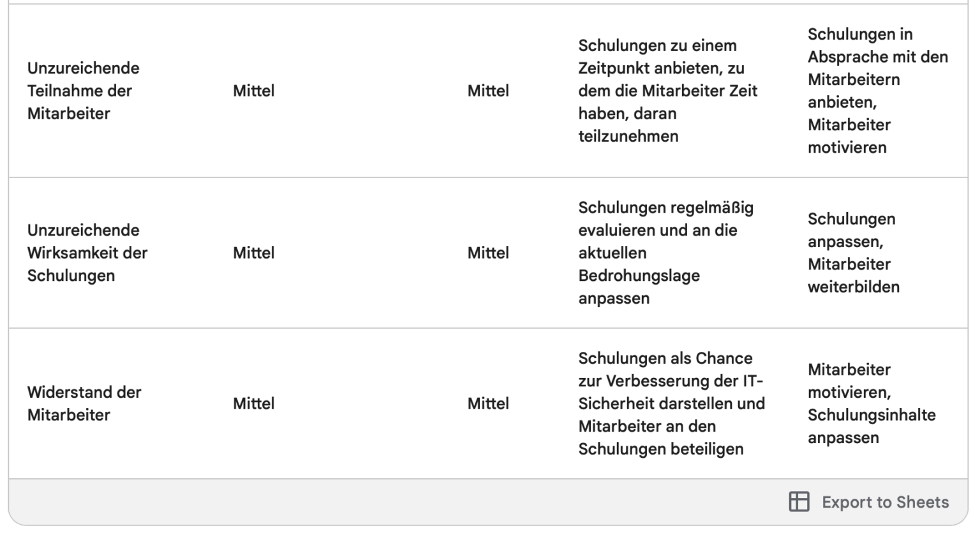Select the 'Unzureichende Wirksamkeit der Schulungen' cell
Screen dimensions: 980x544
[87, 252]
